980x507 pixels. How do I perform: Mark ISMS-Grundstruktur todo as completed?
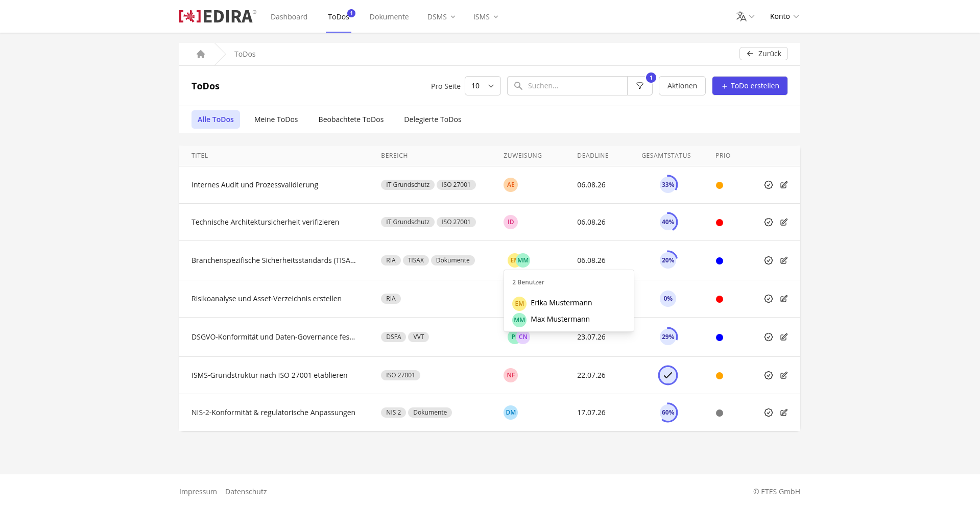click(x=769, y=375)
